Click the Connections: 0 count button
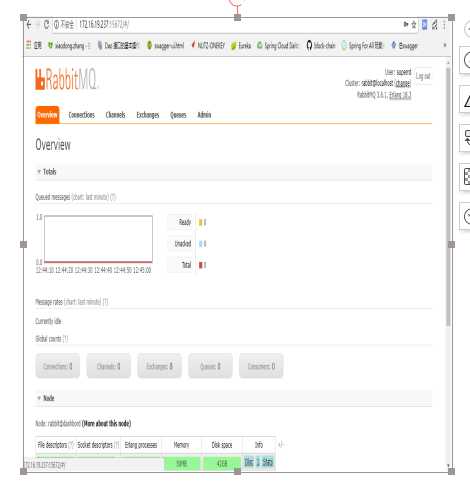470x487 pixels. pos(58,366)
